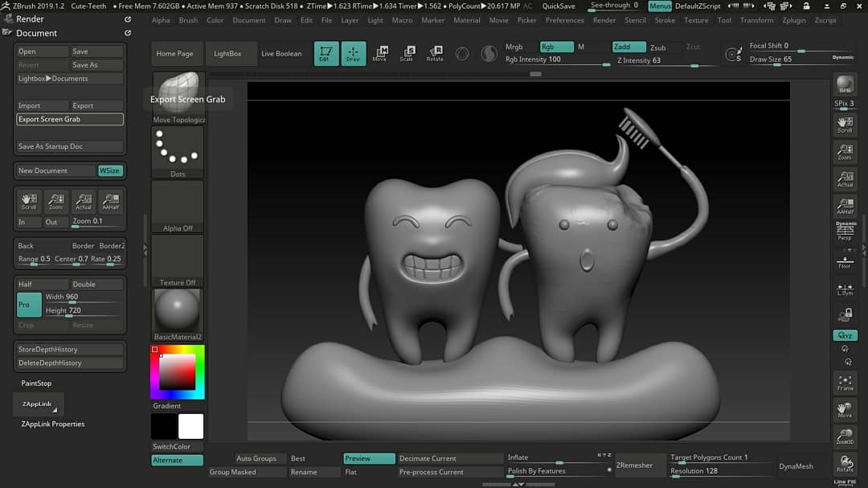Click Actual size icon in right shelf

click(845, 179)
